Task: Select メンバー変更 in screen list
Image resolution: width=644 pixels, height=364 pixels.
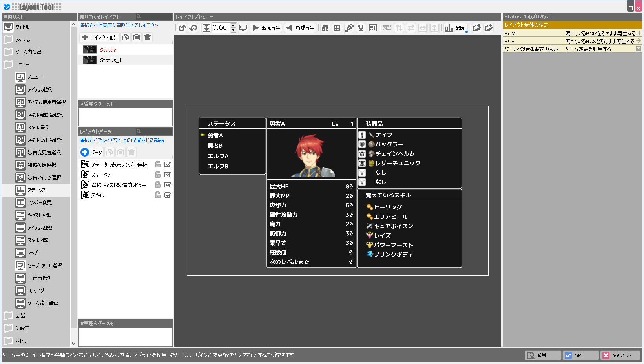Action: [x=39, y=202]
